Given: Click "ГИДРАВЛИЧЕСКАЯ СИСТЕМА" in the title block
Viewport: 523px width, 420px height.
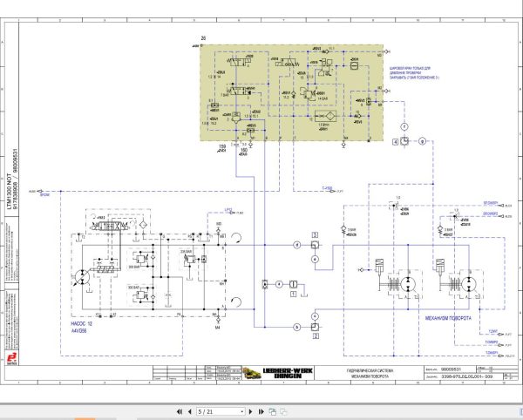Looking at the screenshot, I should [370, 370].
